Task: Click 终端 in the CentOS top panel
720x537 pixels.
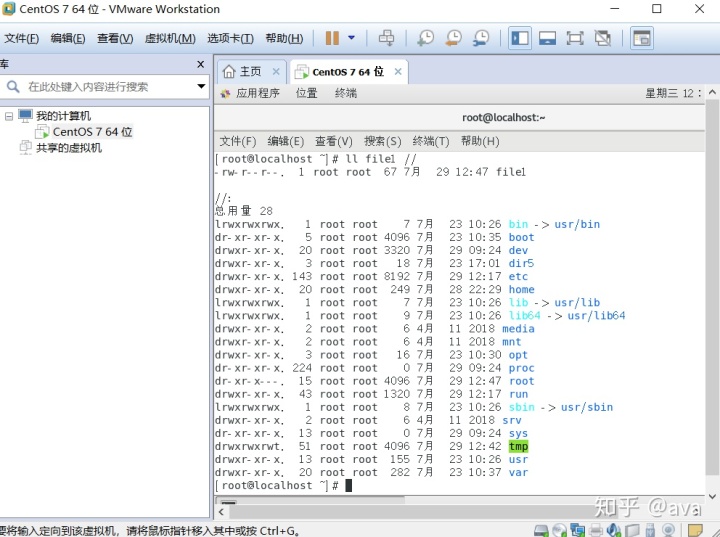Action: [x=346, y=93]
